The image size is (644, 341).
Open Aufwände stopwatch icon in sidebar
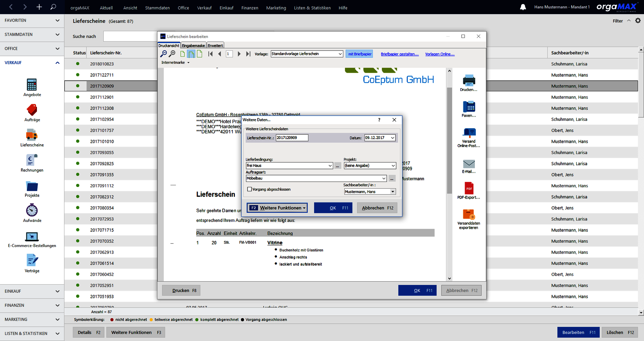point(32,210)
